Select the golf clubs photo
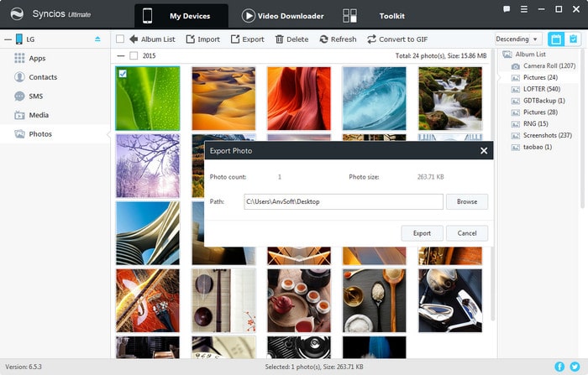Image resolution: width=588 pixels, height=375 pixels. pyautogui.click(x=450, y=300)
